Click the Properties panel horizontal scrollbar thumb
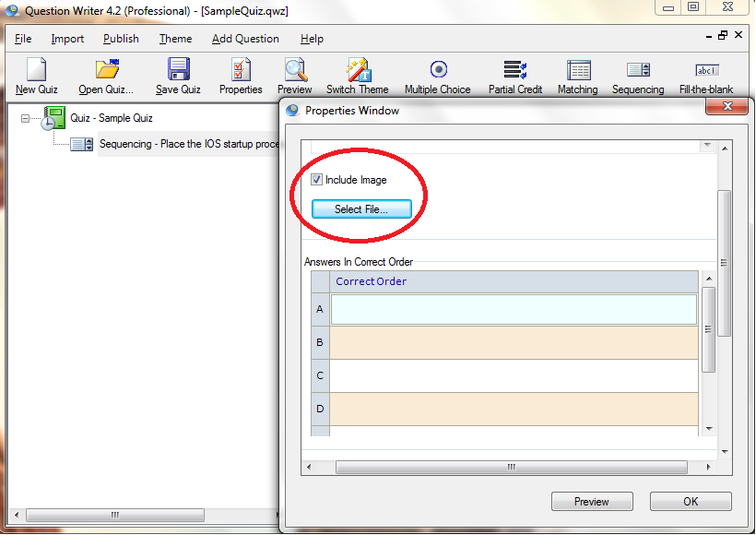This screenshot has height=535, width=756. (512, 467)
